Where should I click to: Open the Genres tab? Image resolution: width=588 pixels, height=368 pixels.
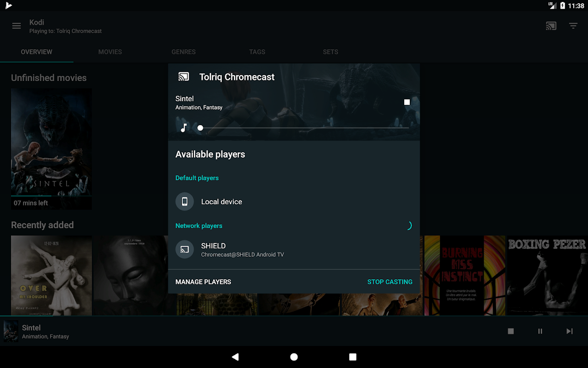pyautogui.click(x=184, y=52)
